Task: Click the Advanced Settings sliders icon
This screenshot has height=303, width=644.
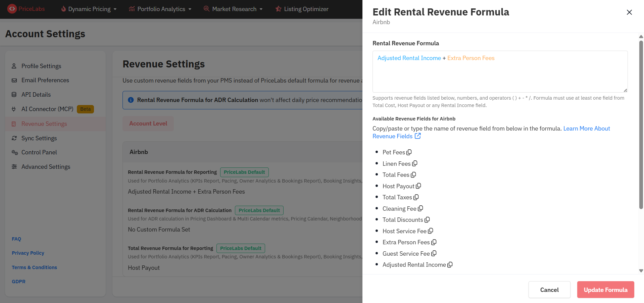Action: tap(14, 167)
